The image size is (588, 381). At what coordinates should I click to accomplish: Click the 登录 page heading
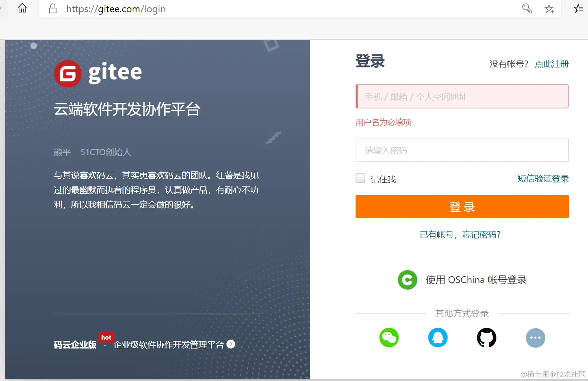coord(370,61)
